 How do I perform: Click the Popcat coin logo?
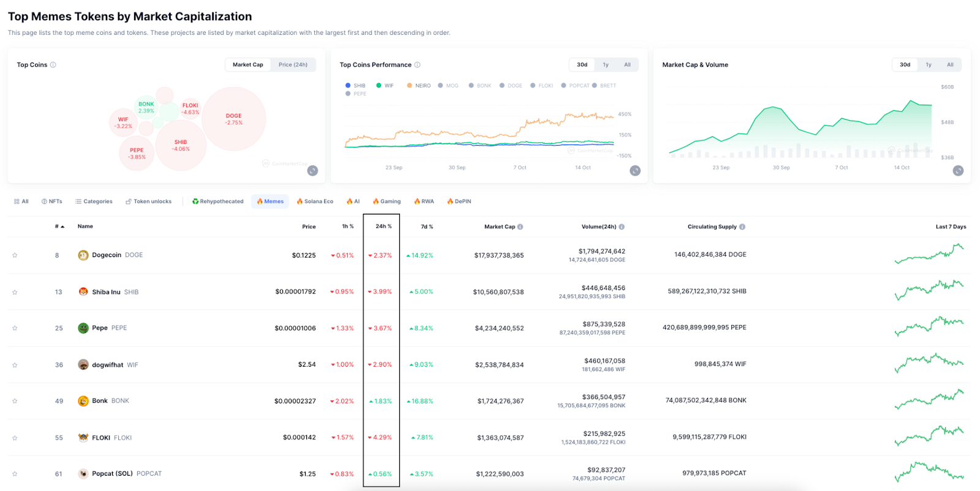[x=83, y=474]
